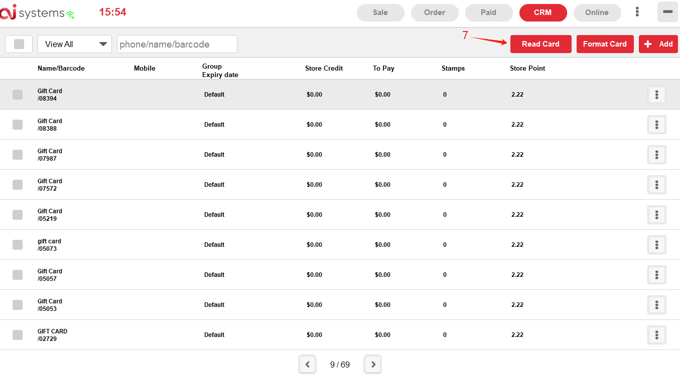Viewport: 680px width, 379px height.
Task: Click the Format Card button
Action: tap(605, 44)
